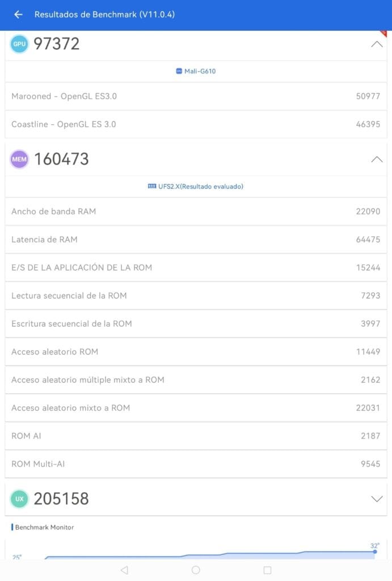Select the Marooned OpenGL ES3.0 row

pos(196,96)
